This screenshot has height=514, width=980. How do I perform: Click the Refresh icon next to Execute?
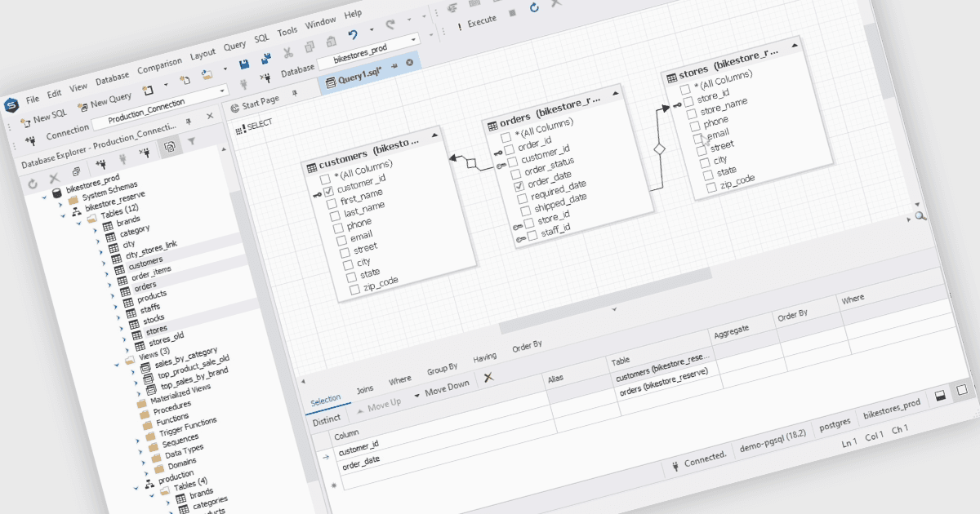[534, 7]
